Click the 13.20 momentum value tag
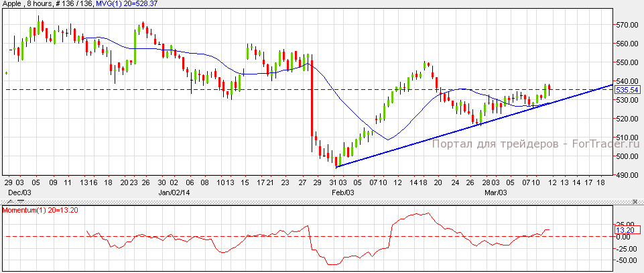This screenshot has height=273, width=644. point(623,229)
